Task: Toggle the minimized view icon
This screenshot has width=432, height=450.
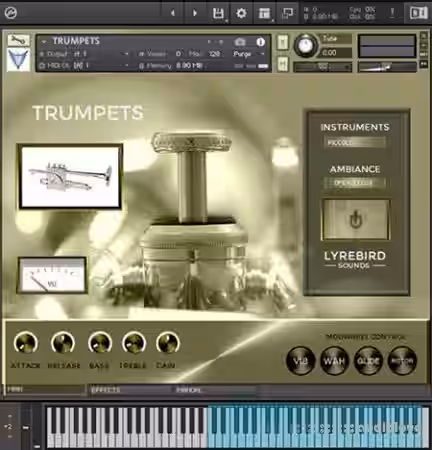Action: 287,13
